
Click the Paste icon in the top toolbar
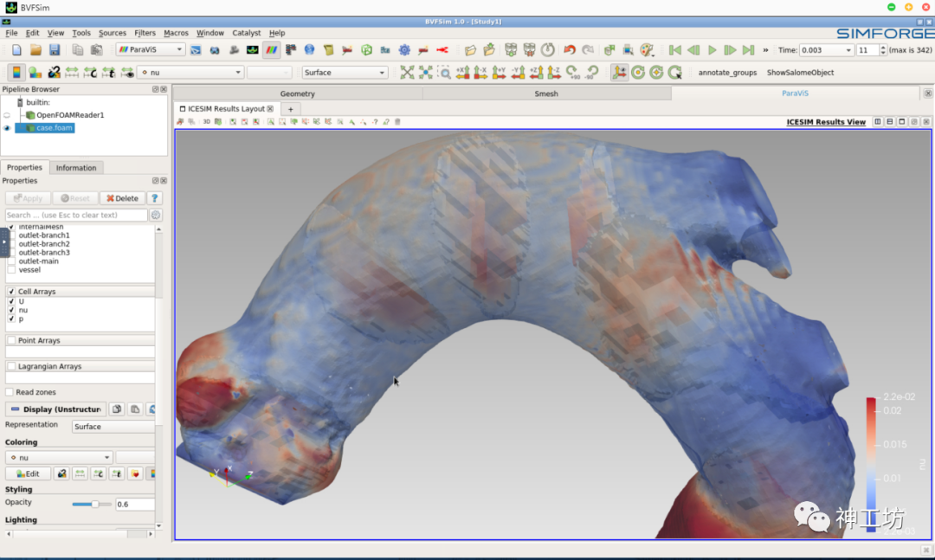pyautogui.click(x=96, y=50)
